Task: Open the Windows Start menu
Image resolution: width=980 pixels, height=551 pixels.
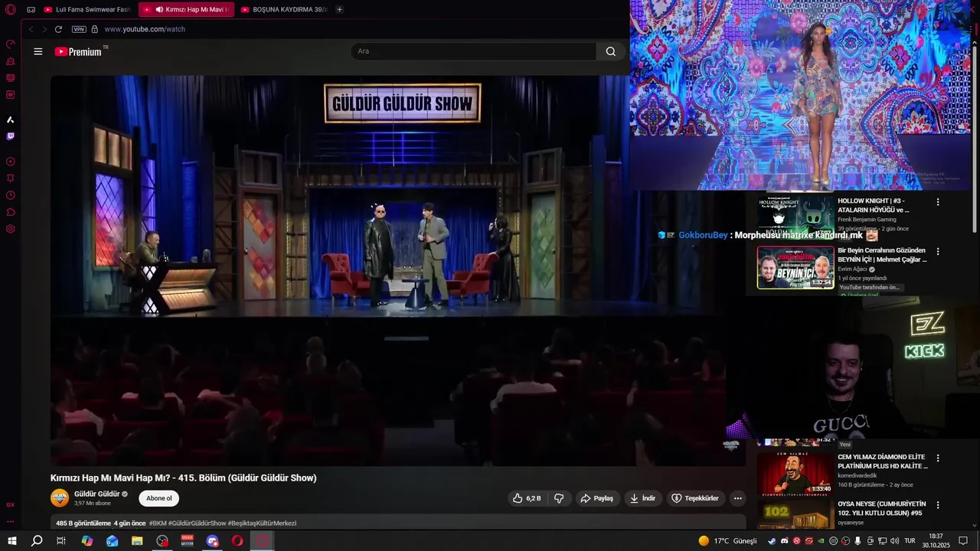Action: (x=11, y=541)
